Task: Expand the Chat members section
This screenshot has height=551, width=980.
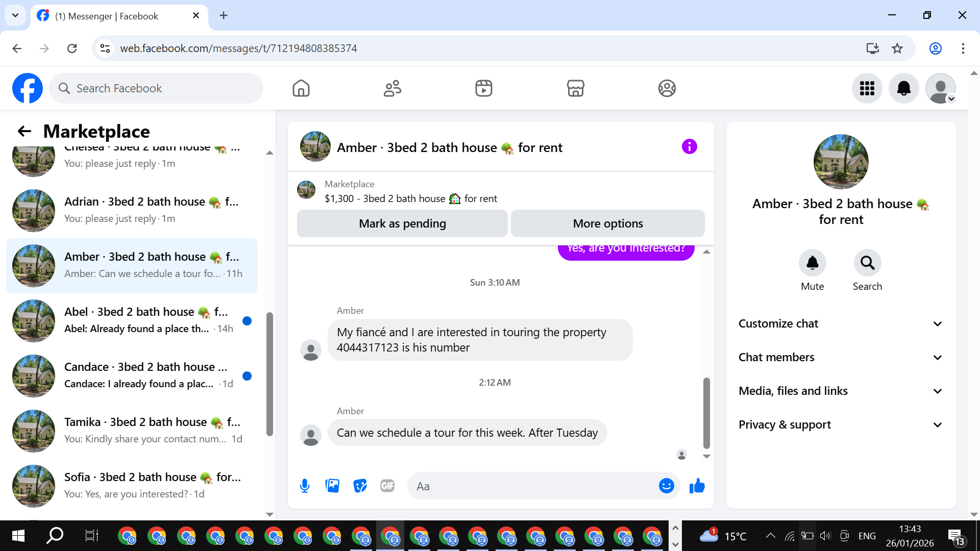Action: click(x=840, y=357)
